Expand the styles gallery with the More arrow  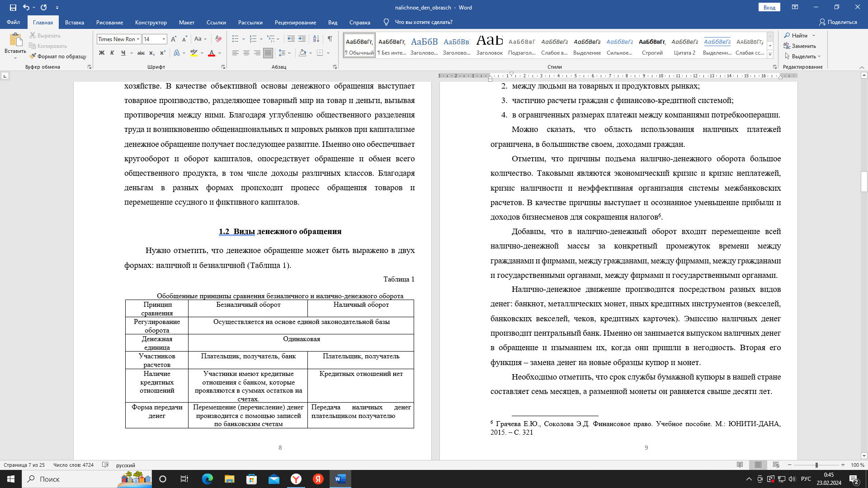coord(770,55)
